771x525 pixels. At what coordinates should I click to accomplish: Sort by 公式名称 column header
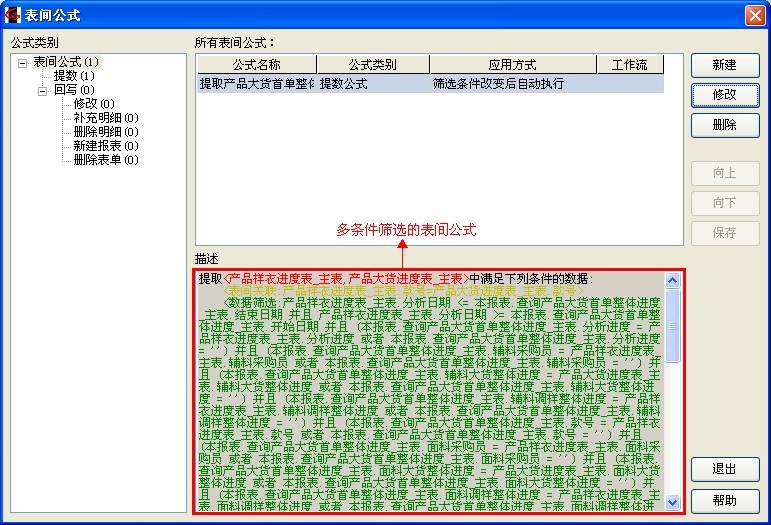coord(256,65)
